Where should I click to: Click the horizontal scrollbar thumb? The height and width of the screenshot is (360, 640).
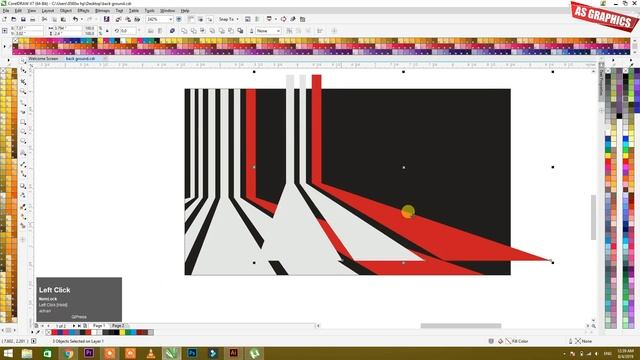[x=461, y=326]
